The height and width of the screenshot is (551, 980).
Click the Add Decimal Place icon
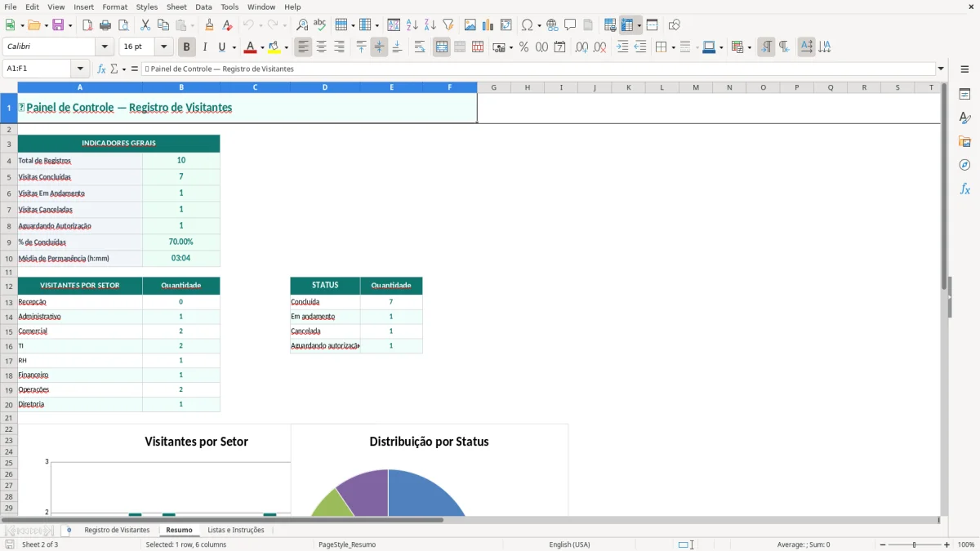point(581,47)
